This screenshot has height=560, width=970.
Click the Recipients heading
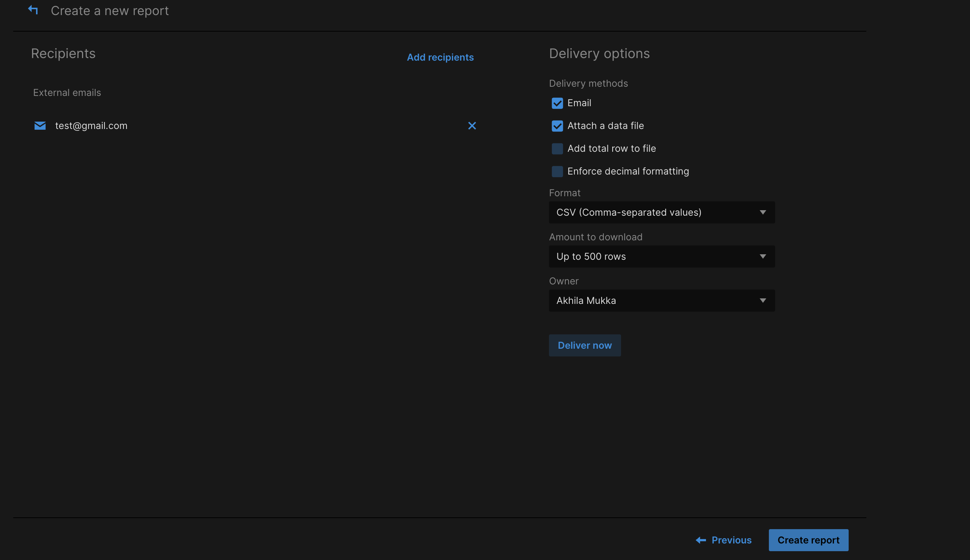point(63,53)
